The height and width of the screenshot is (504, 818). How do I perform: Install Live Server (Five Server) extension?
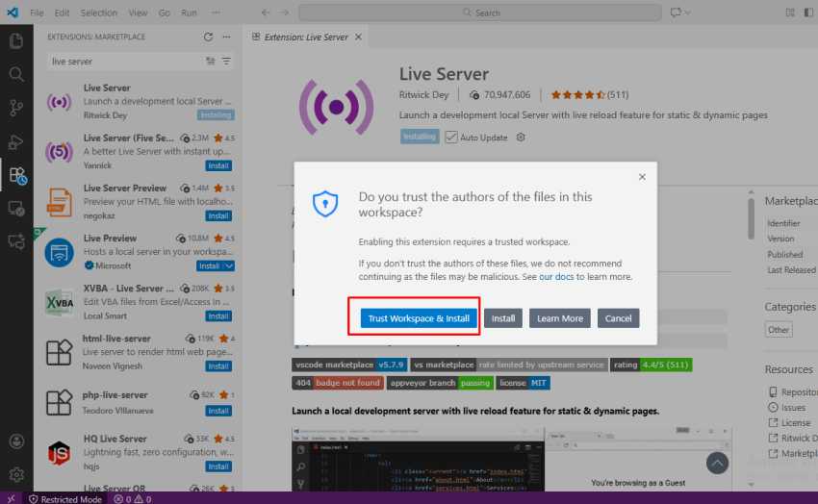218,165
